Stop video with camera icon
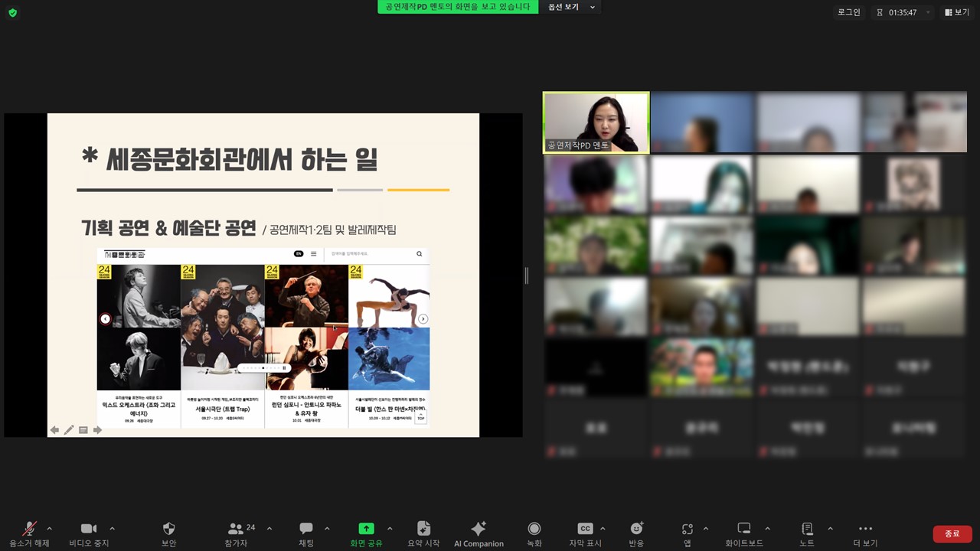 click(x=89, y=533)
